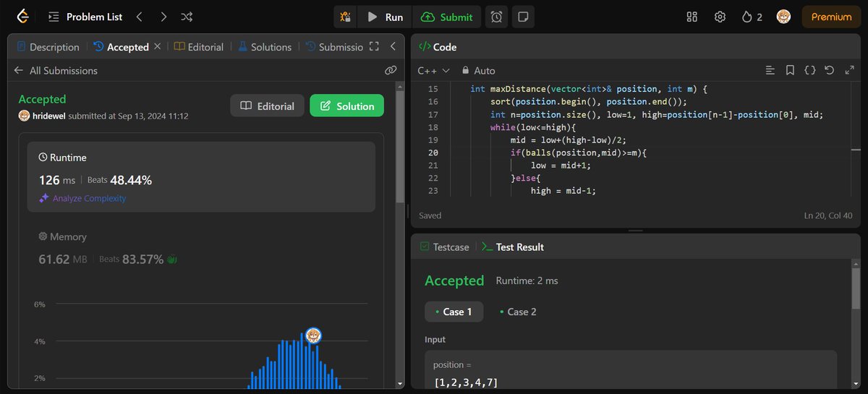The height and width of the screenshot is (394, 868).
Task: Reset code with the undo arrow icon
Action: click(830, 71)
